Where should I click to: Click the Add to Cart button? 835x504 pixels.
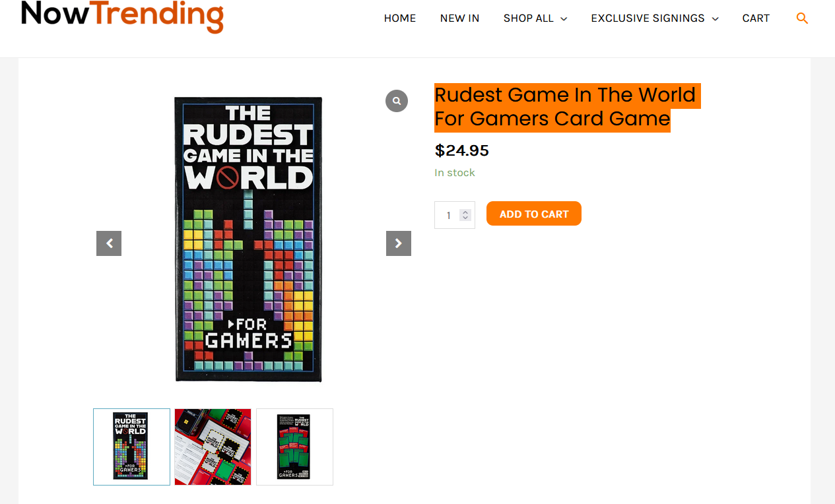pos(534,214)
